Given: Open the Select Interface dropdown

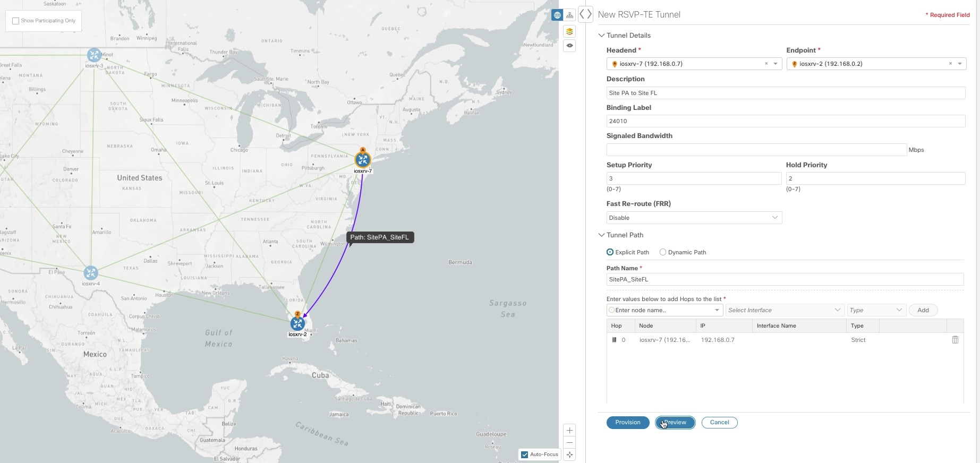Looking at the screenshot, I should pos(784,310).
